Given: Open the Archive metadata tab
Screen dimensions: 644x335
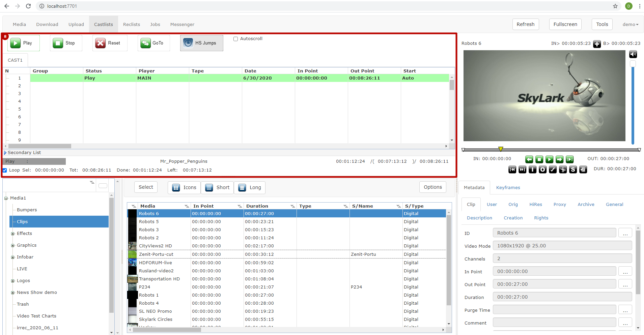Looking at the screenshot, I should (x=586, y=205).
